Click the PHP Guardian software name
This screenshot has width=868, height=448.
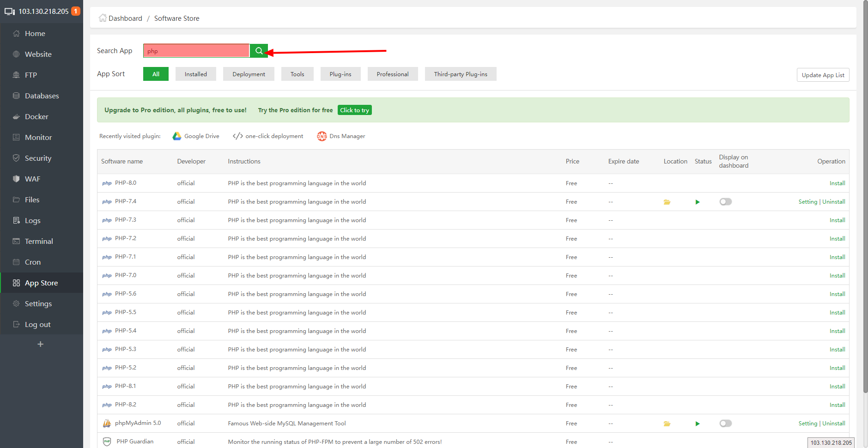coord(135,442)
